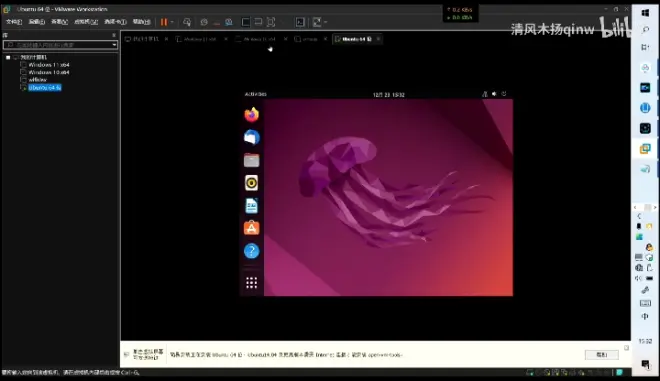660x381 pixels.
Task: Open the Windows notification center
Action: pos(645,364)
